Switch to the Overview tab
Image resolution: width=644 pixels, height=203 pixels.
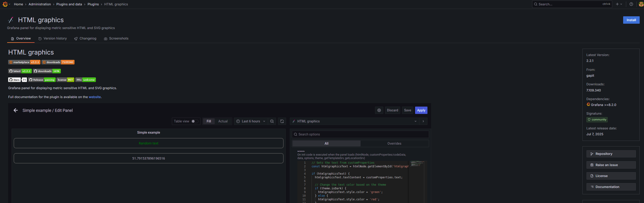tap(21, 38)
